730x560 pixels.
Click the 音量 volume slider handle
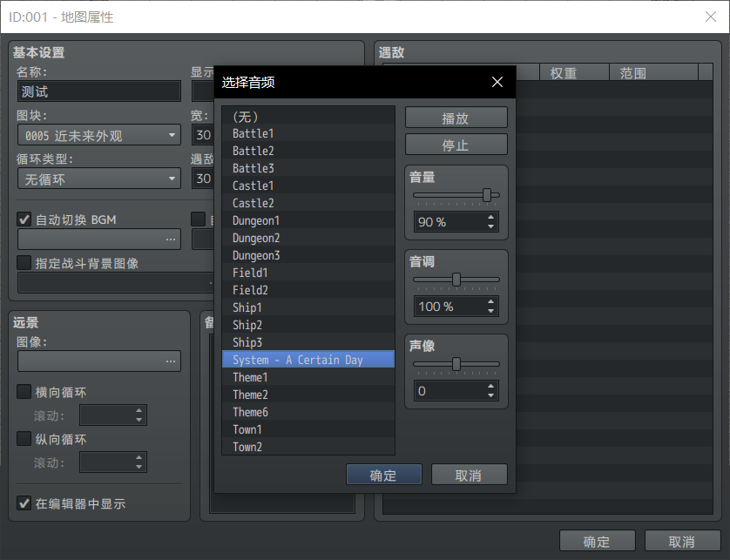pyautogui.click(x=487, y=195)
